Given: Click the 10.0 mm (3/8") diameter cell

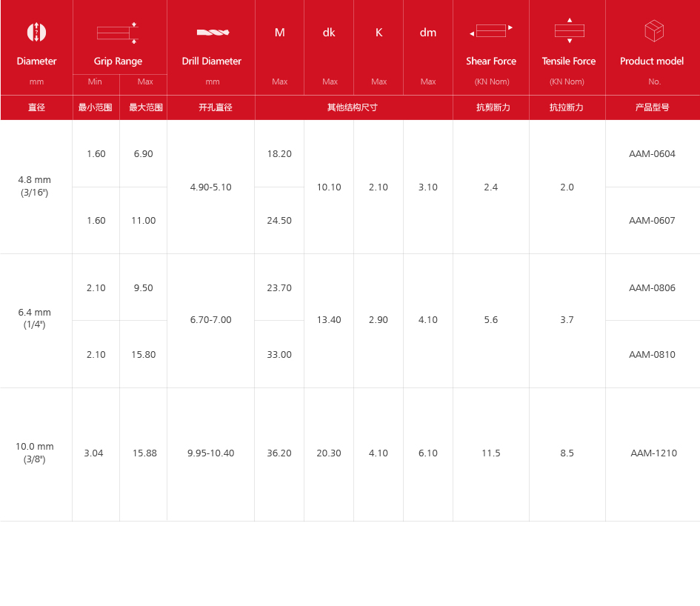Looking at the screenshot, I should (35, 453).
